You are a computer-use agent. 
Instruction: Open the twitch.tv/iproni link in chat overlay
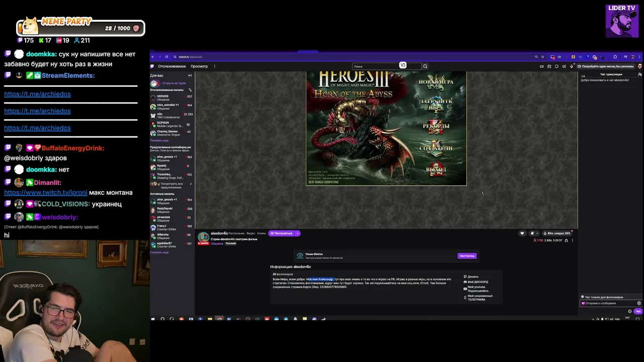click(46, 193)
